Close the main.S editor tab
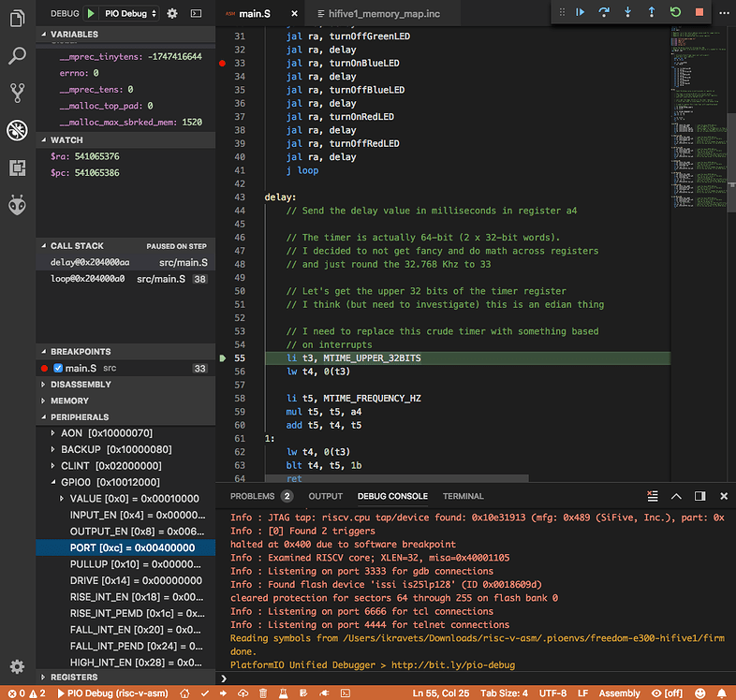736x700 pixels. (x=294, y=14)
